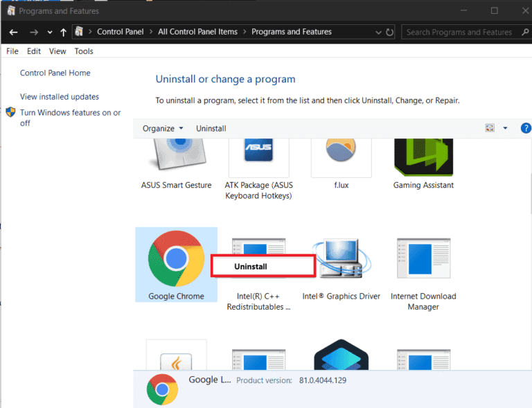532x408 pixels.
Task: Go forward with the forward arrow
Action: (x=33, y=33)
